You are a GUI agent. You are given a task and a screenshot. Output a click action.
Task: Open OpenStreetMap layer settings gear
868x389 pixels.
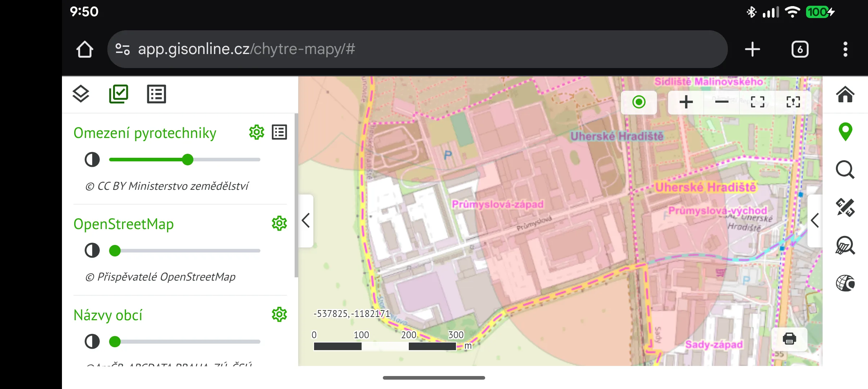(279, 224)
